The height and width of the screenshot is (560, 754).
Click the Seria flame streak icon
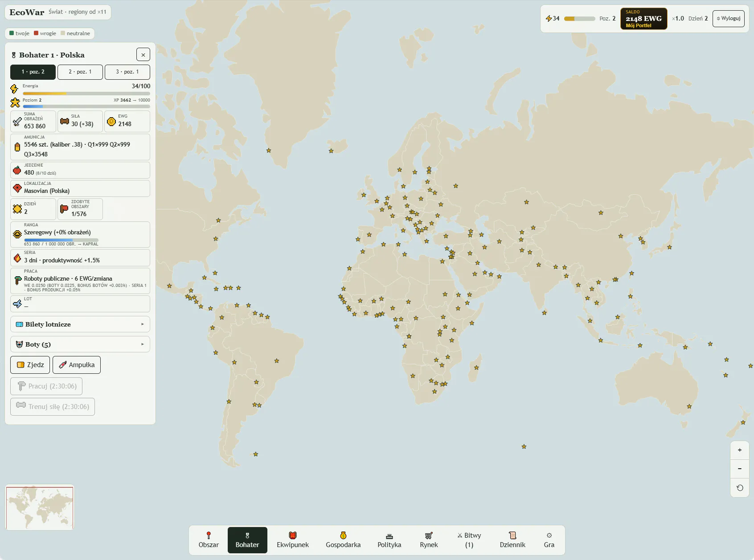pos(17,258)
